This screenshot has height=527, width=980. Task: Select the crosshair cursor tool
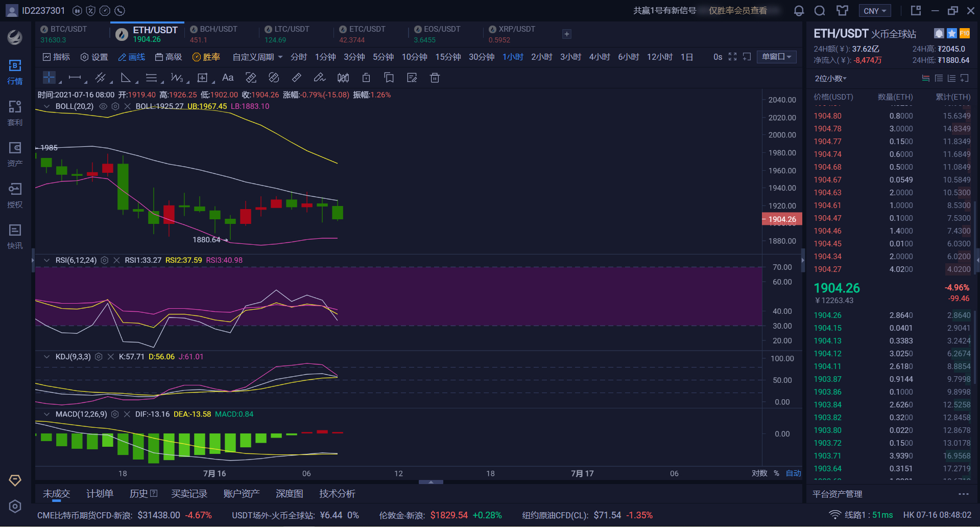[x=49, y=77]
